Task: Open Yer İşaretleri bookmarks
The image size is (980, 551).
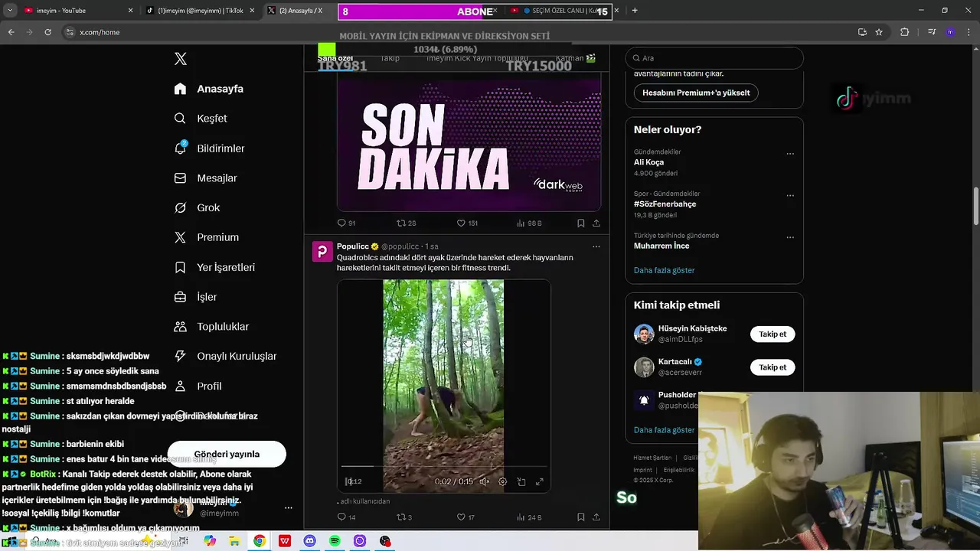Action: pos(214,267)
